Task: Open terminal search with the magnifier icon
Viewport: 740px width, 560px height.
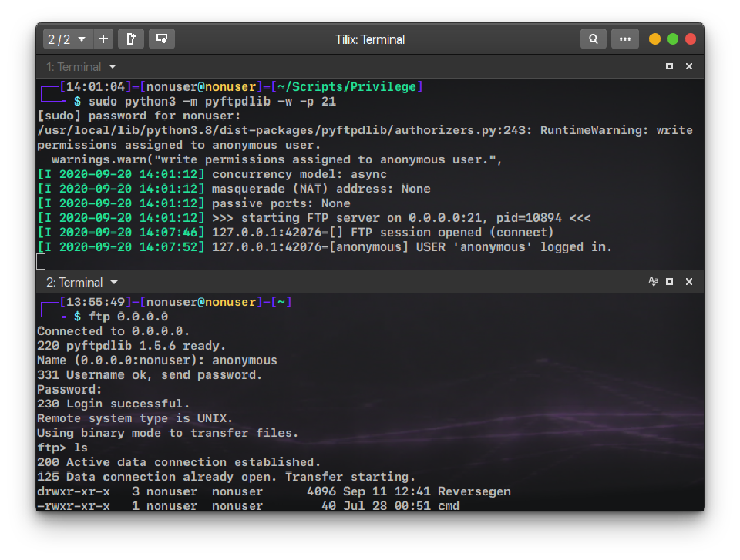Action: pyautogui.click(x=594, y=39)
